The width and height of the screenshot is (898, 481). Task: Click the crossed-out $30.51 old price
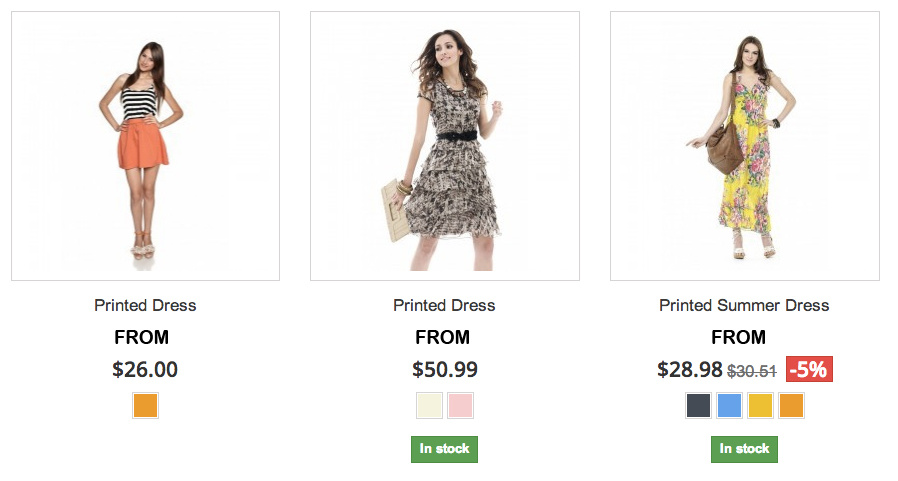tap(752, 370)
